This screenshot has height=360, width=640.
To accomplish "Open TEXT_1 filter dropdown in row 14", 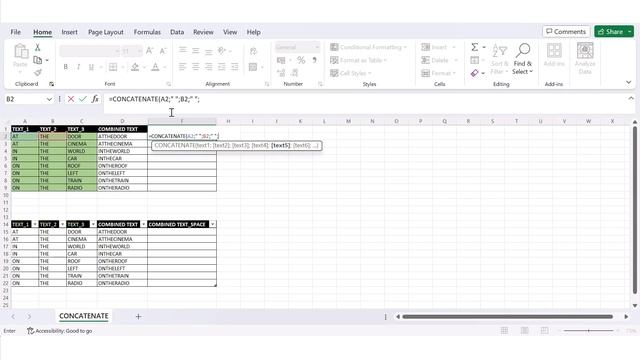I will [x=35, y=224].
